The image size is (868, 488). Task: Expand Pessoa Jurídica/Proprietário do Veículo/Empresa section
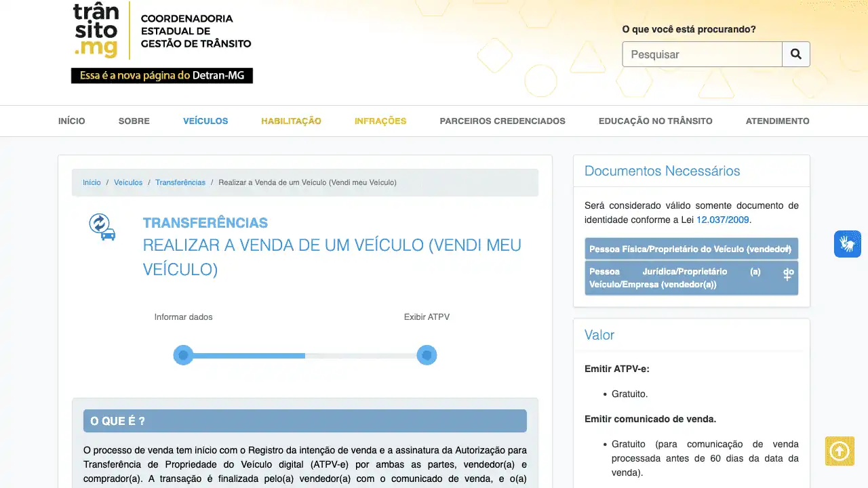691,278
